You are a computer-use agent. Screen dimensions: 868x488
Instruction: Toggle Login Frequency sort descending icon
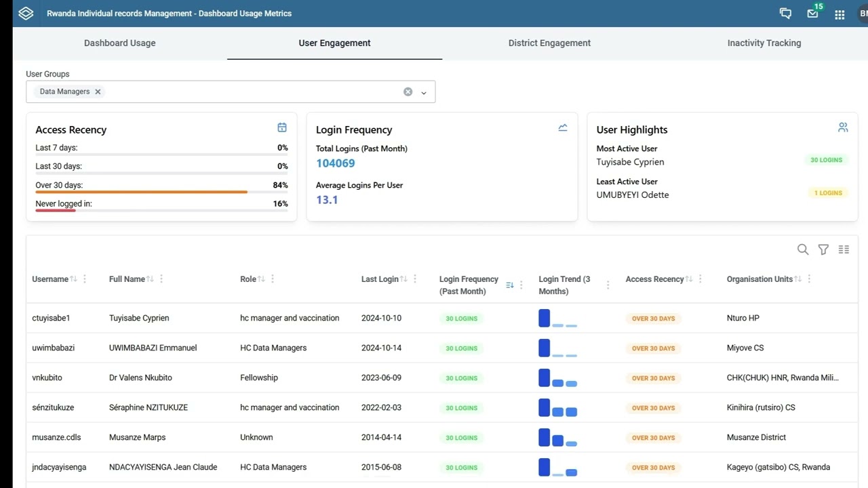[510, 285]
